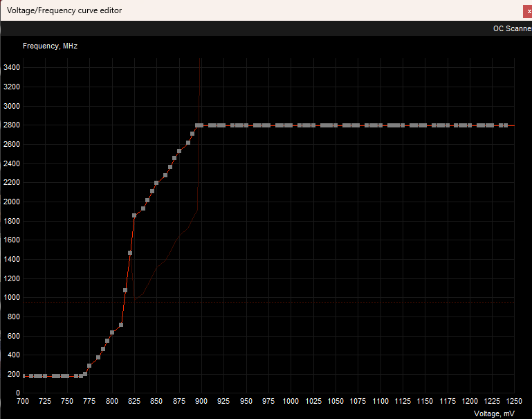Pick the curve point near 1470 MHz
Screen dimensions: 532x419
click(130, 253)
